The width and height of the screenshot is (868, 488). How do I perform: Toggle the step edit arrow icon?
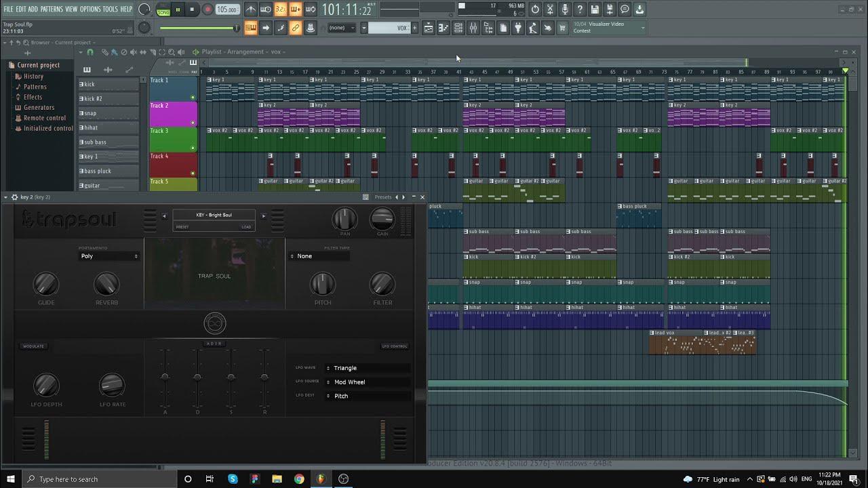(265, 28)
